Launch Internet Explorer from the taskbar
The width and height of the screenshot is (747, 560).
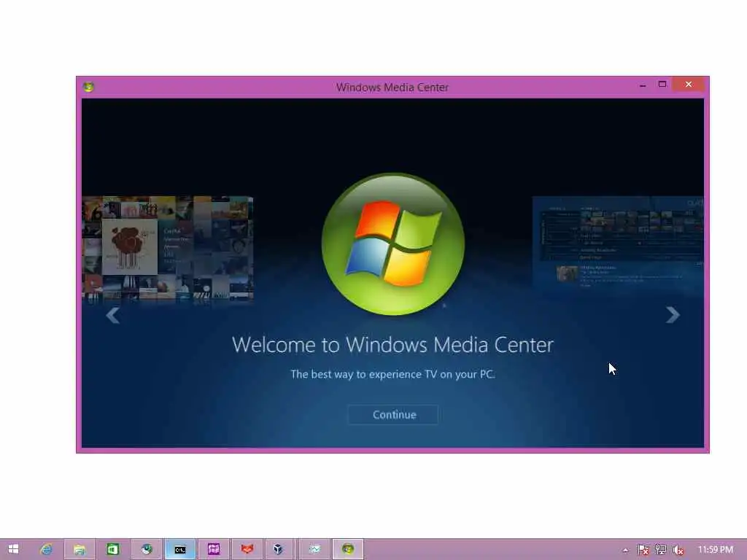pos(46,549)
